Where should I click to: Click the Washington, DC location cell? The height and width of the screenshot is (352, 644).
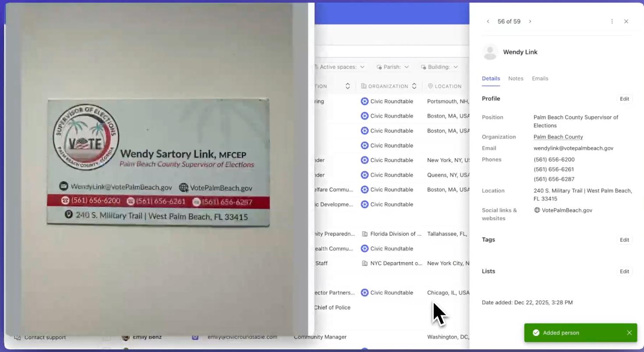(x=448, y=337)
